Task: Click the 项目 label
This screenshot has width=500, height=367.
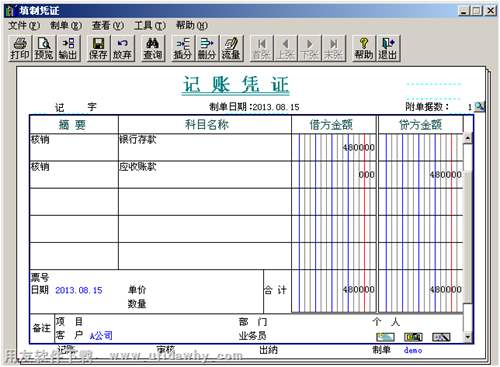Action: 69,321
